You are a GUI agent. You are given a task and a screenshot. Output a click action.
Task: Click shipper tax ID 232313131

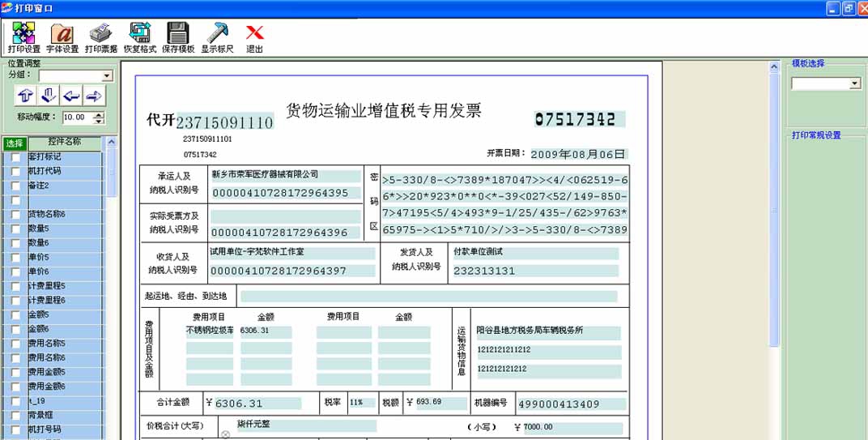pyautogui.click(x=535, y=271)
